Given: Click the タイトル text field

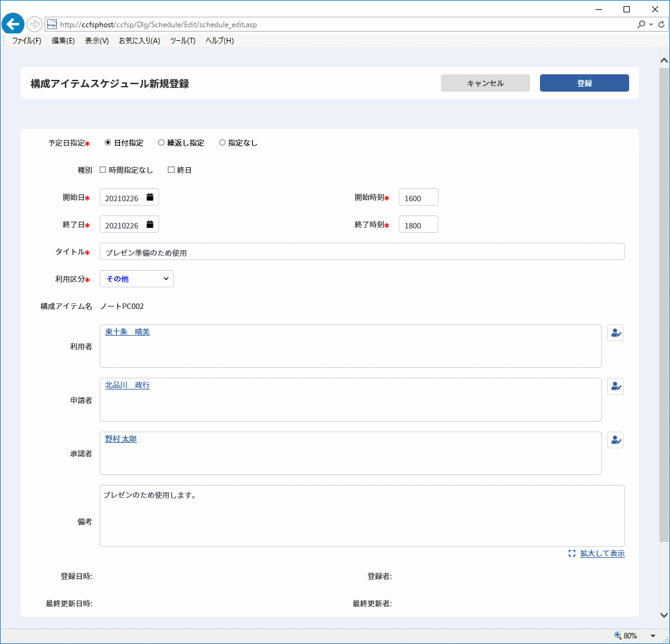Looking at the screenshot, I should click(x=362, y=251).
